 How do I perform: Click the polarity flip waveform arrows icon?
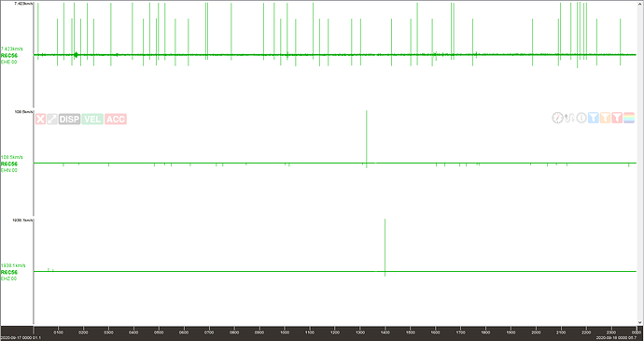568,118
